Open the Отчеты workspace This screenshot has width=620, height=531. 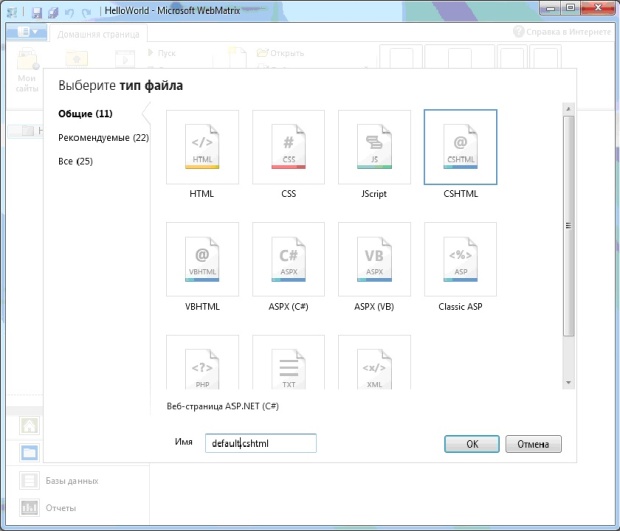[x=48, y=508]
